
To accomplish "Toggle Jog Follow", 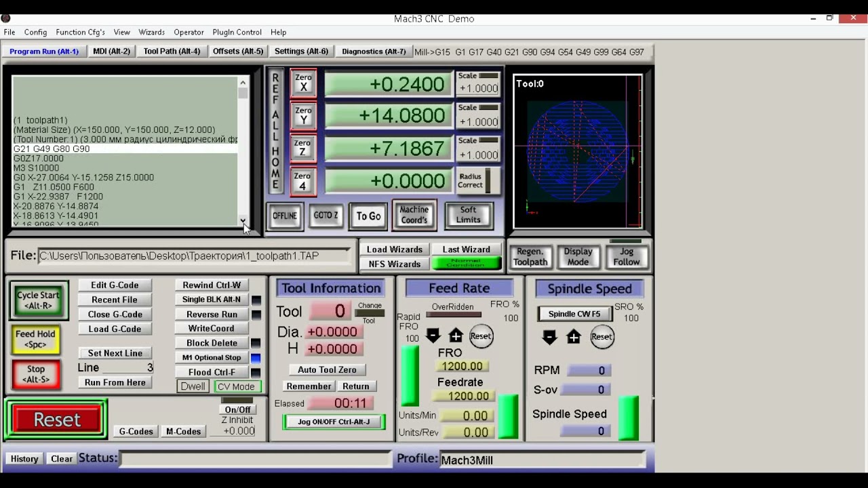I will point(626,256).
